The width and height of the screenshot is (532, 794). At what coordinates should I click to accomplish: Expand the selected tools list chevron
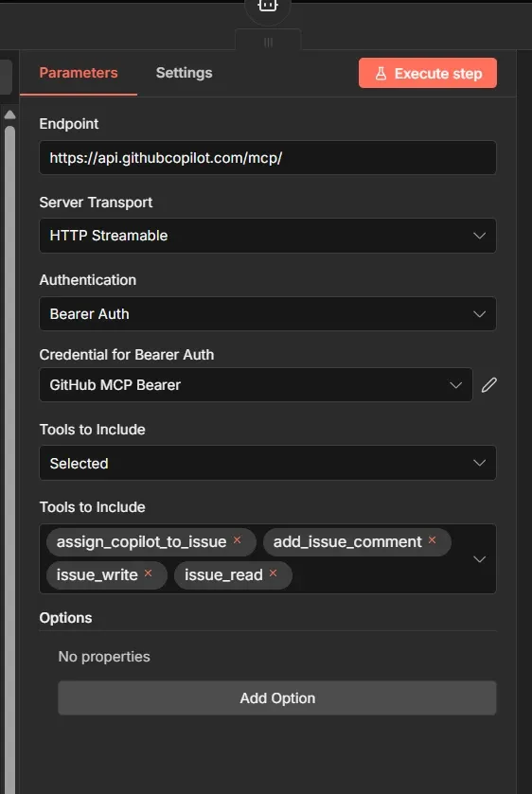pyautogui.click(x=479, y=559)
